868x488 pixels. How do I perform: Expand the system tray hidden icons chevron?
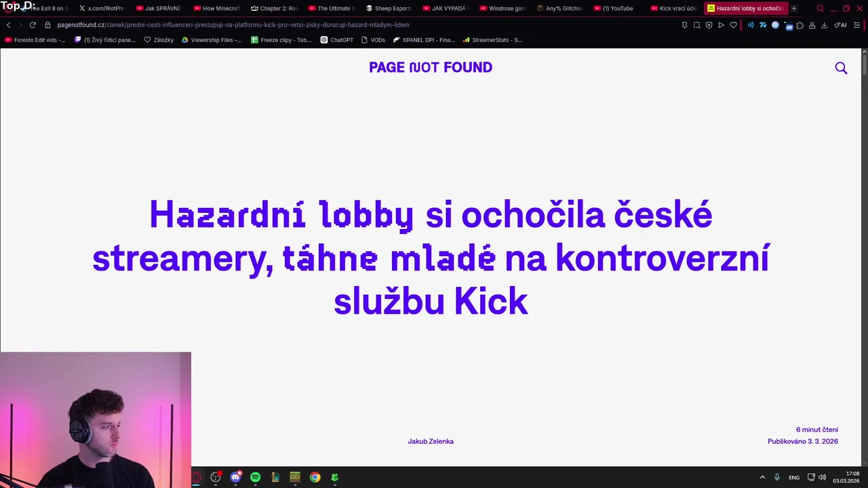(762, 477)
